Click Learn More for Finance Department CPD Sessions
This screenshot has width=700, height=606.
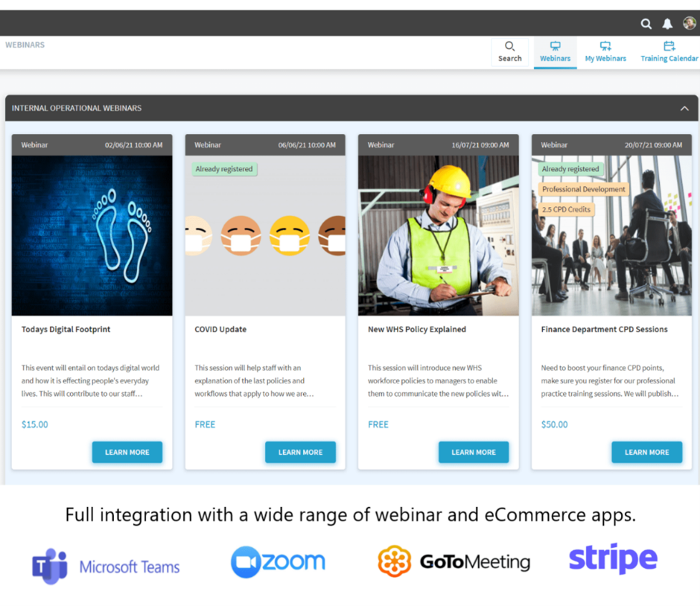[647, 452]
